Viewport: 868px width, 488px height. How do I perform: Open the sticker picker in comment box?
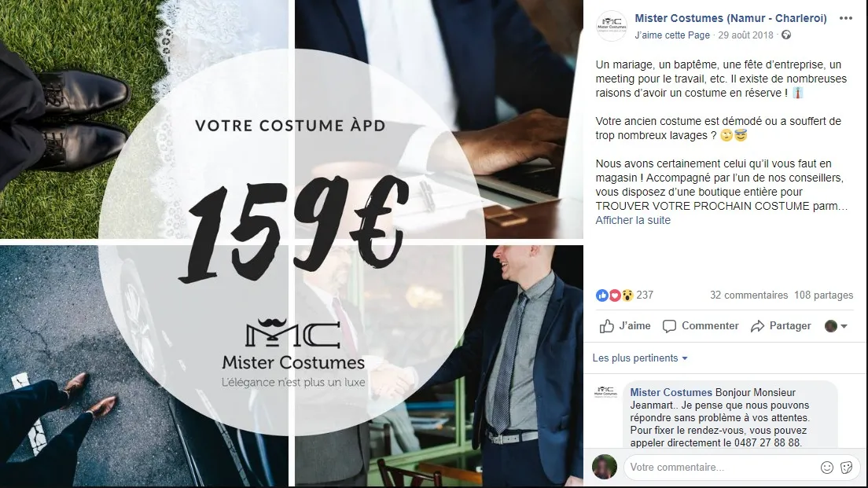pos(847,468)
